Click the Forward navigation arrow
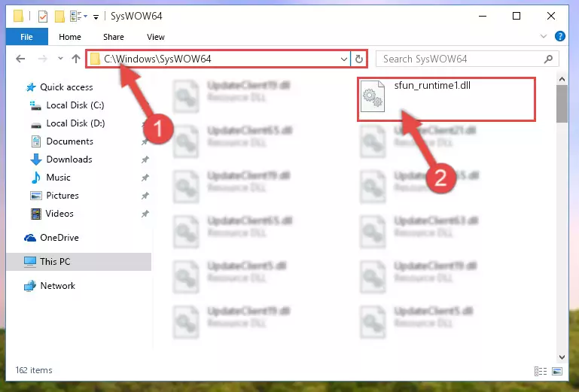The image size is (579, 392). (42, 59)
